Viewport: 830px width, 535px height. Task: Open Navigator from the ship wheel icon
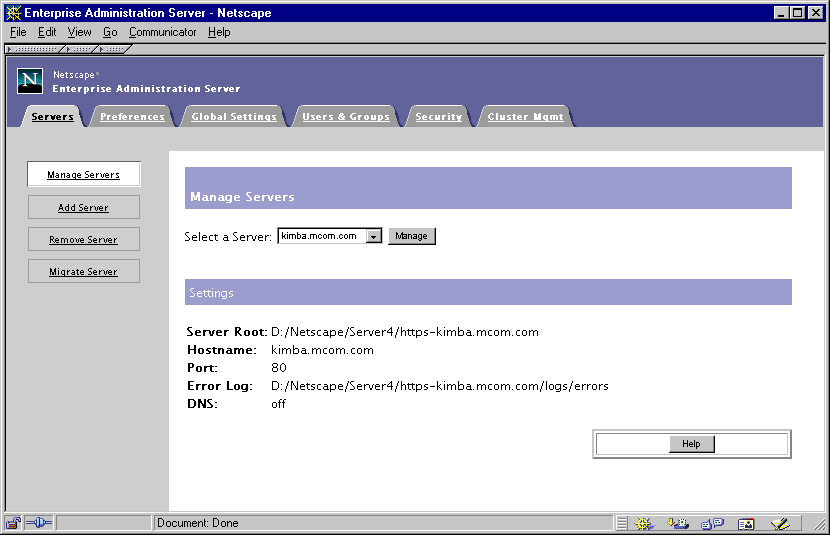pos(644,523)
